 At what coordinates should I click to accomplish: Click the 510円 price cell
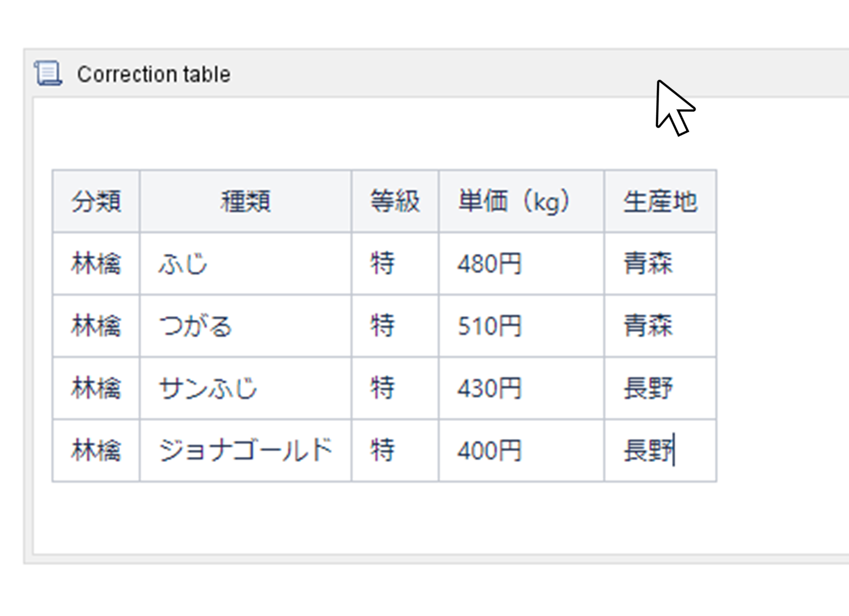pyautogui.click(x=521, y=326)
